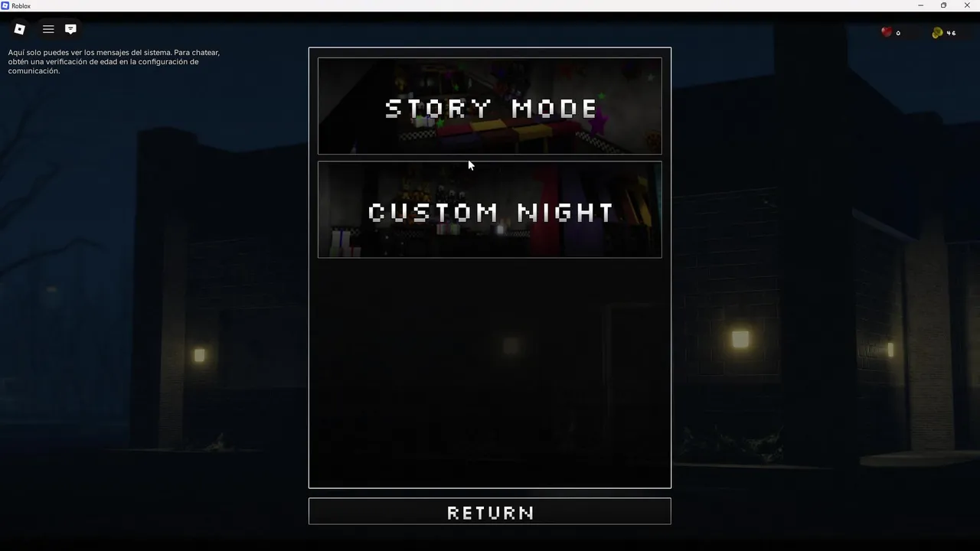Screen dimensions: 980x551
Task: Click the gold coin currency icon
Action: 937,32
